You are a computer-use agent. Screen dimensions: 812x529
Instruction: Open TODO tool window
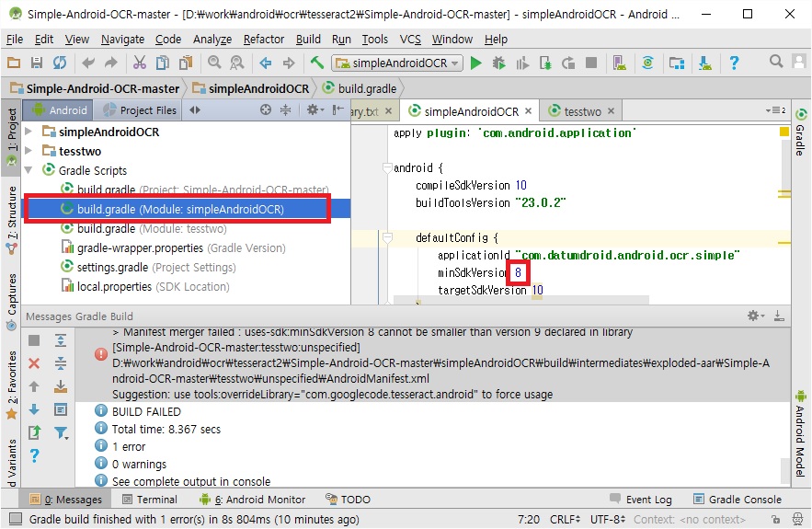point(348,500)
